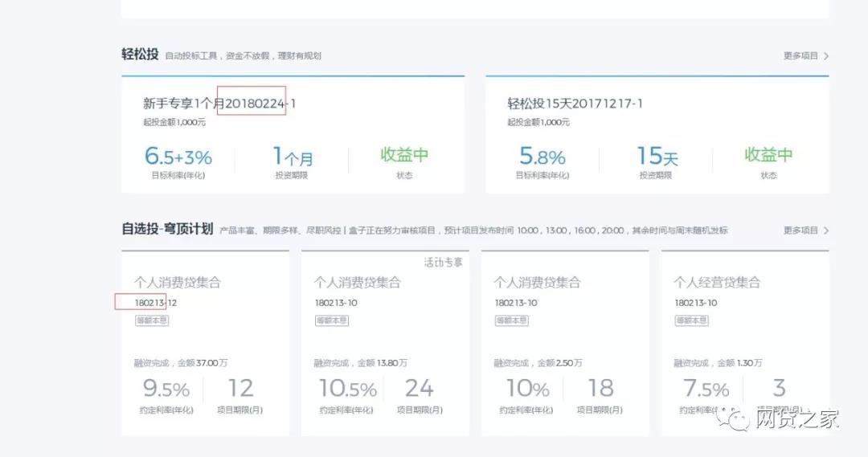Click the 24 month project term value

click(x=419, y=388)
